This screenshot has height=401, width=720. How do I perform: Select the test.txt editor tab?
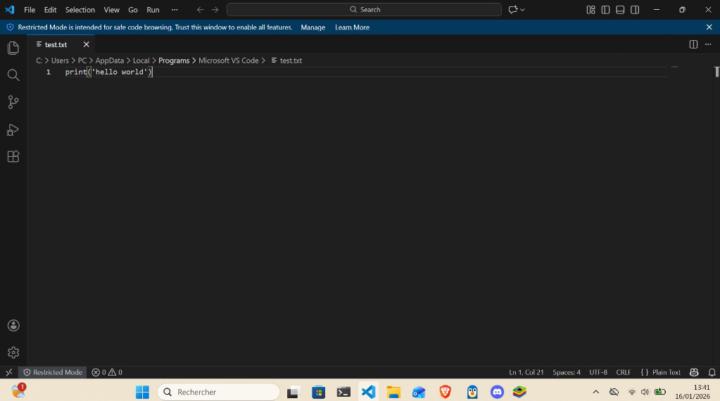click(x=55, y=44)
